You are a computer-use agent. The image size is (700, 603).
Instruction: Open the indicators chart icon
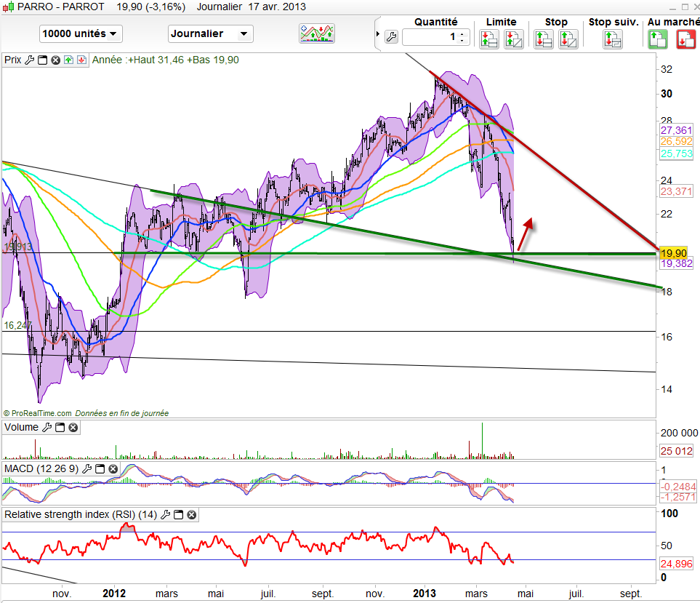[317, 33]
